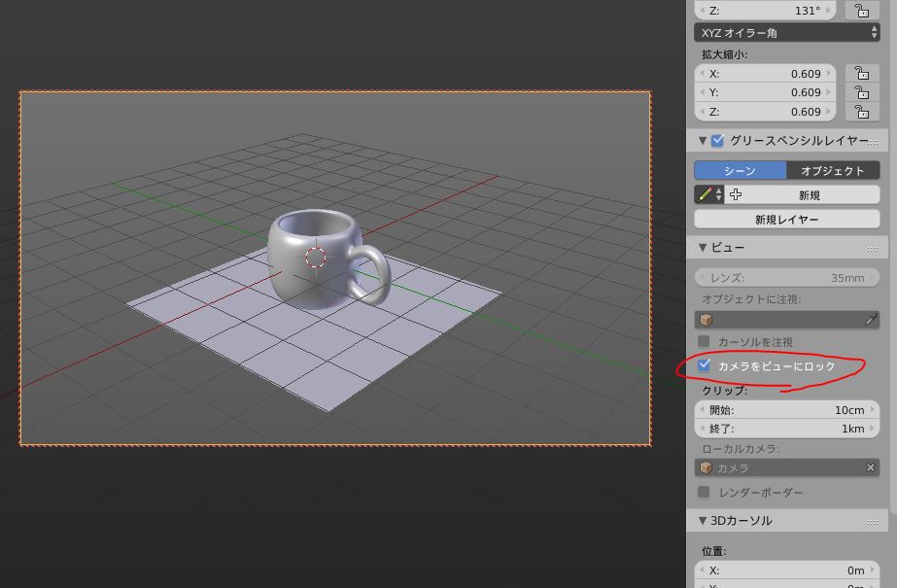Image resolution: width=897 pixels, height=588 pixels.
Task: Decrease scale X with left arrow
Action: (x=702, y=73)
